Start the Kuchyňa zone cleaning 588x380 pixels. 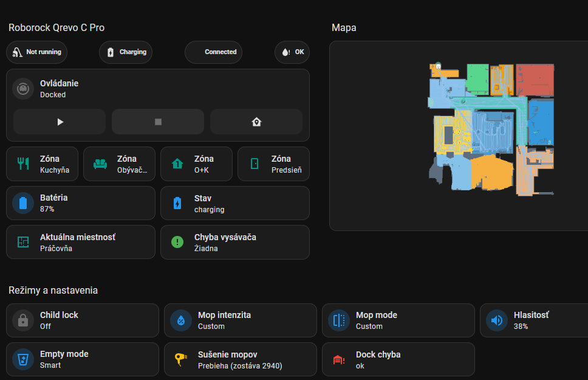point(42,164)
